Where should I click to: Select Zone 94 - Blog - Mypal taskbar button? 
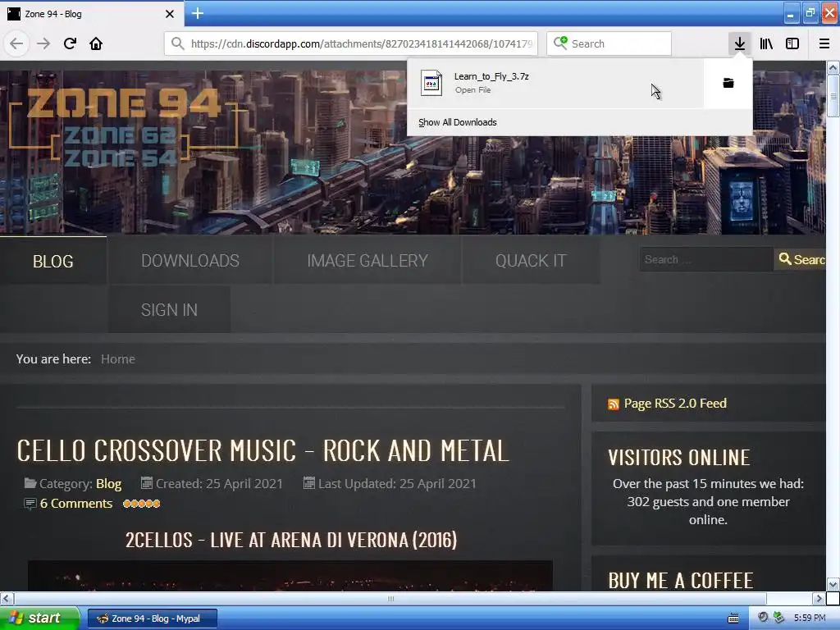(153, 619)
